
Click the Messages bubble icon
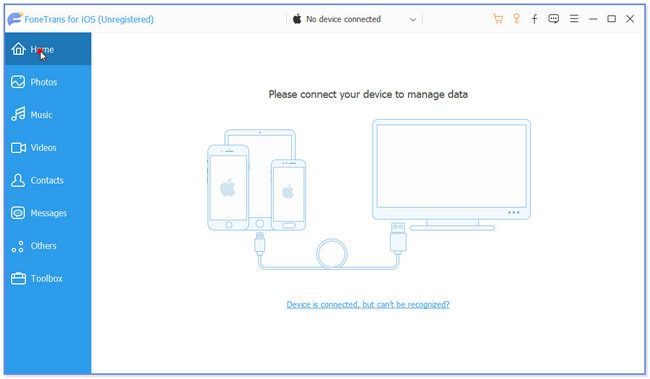tap(18, 213)
